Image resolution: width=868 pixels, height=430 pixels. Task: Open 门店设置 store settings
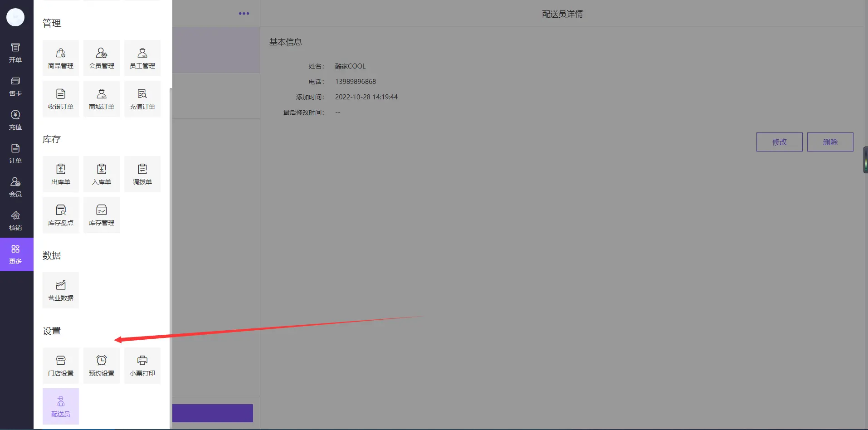click(61, 366)
